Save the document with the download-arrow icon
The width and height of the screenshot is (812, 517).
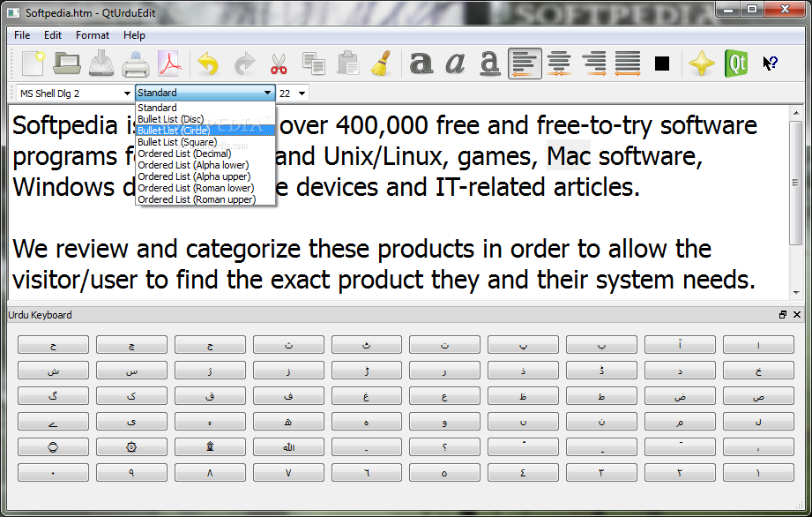point(101,64)
